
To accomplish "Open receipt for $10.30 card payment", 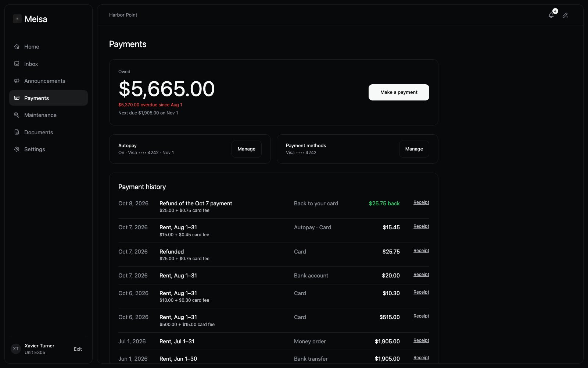I will (x=421, y=292).
